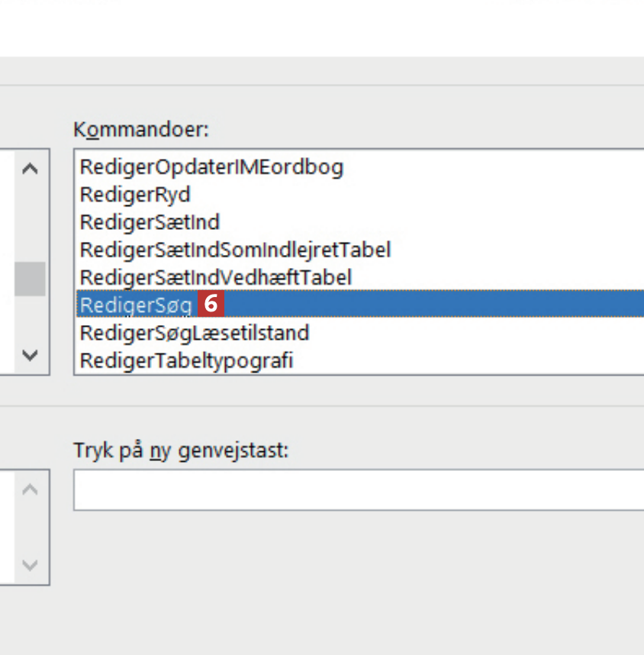Choose the RedigerRyd command

[135, 194]
